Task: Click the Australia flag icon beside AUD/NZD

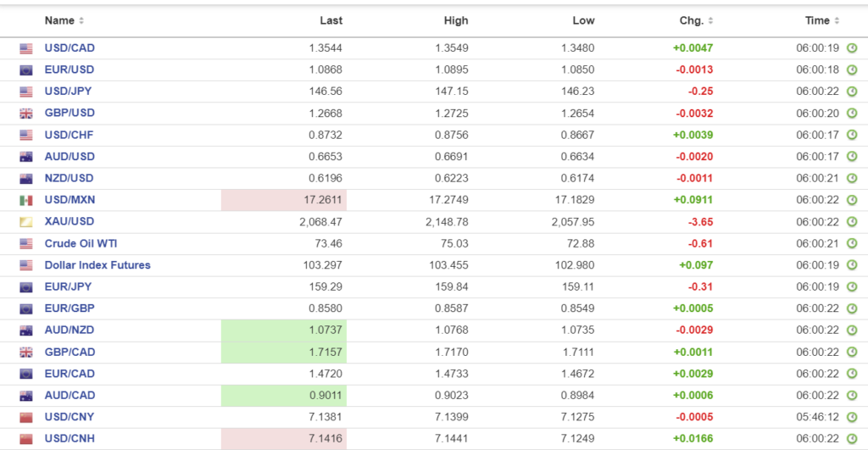Action: pos(26,331)
